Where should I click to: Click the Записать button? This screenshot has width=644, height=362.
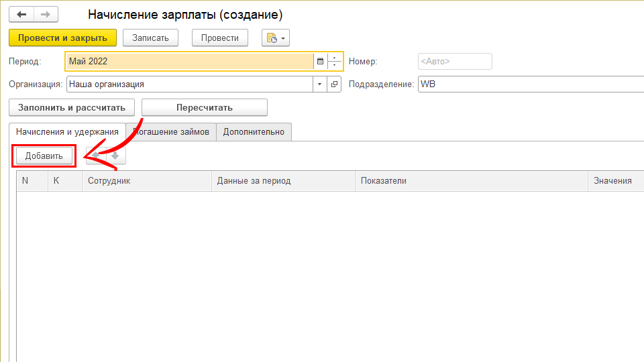150,38
